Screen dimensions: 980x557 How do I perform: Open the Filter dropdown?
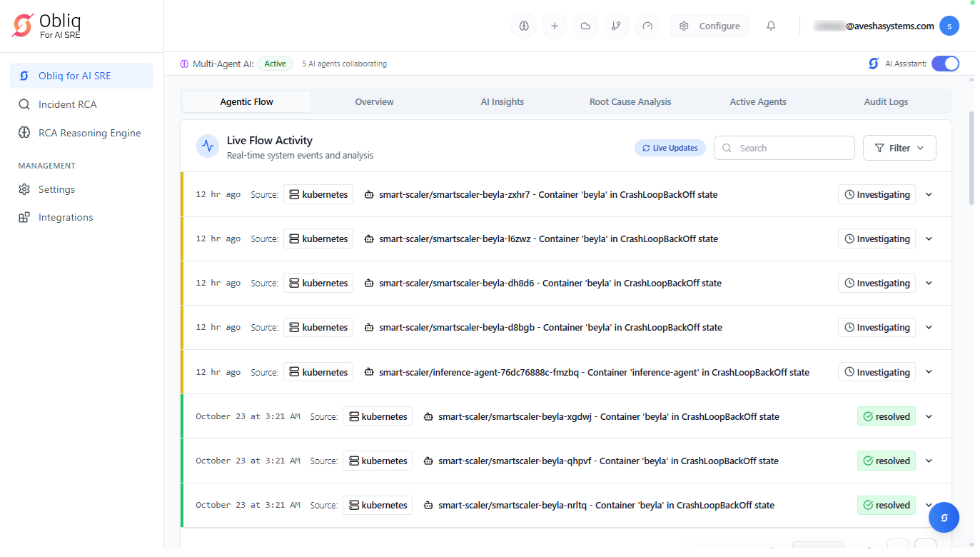[x=899, y=148]
